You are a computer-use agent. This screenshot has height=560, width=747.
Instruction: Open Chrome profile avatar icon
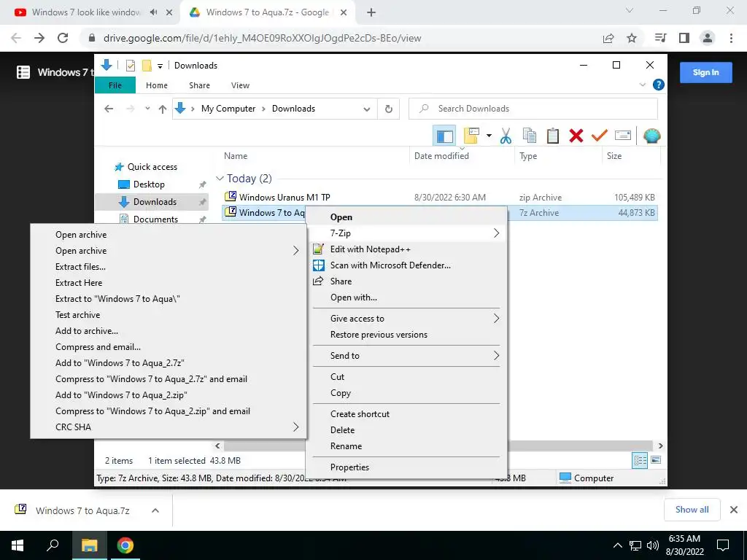coord(708,38)
